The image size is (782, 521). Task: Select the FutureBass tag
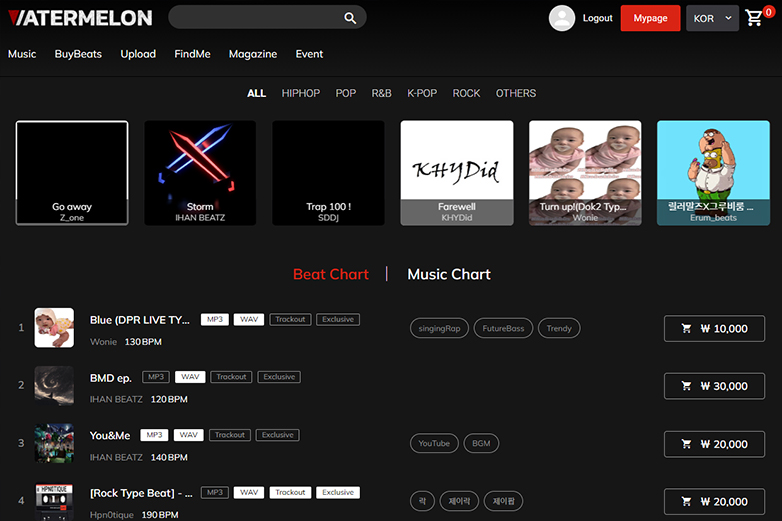coord(503,328)
